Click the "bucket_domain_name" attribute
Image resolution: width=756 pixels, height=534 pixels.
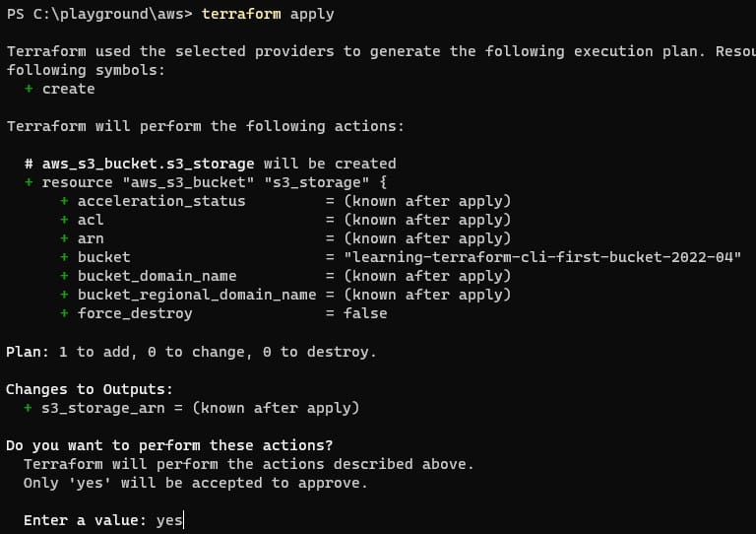(x=157, y=276)
